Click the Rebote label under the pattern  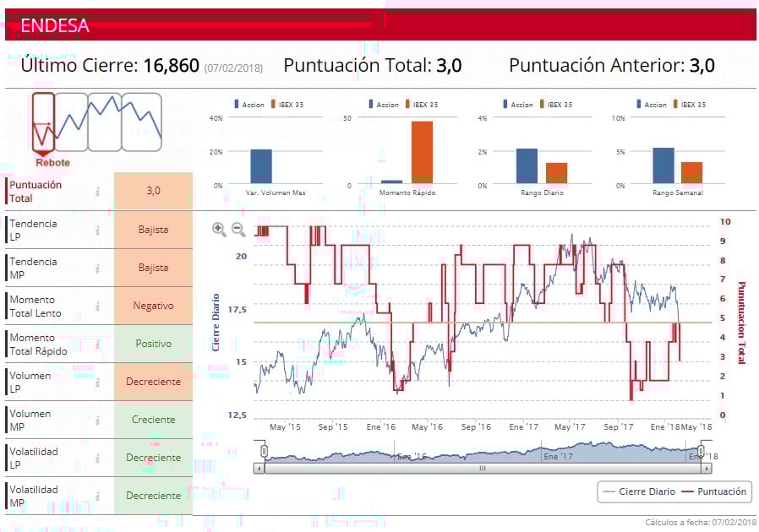[x=52, y=162]
